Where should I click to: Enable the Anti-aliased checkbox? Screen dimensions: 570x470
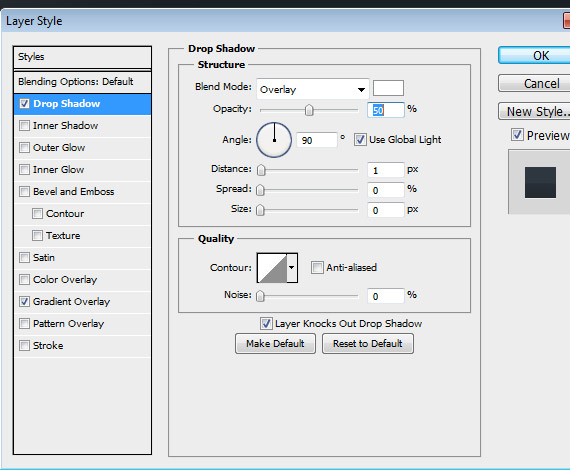click(317, 268)
